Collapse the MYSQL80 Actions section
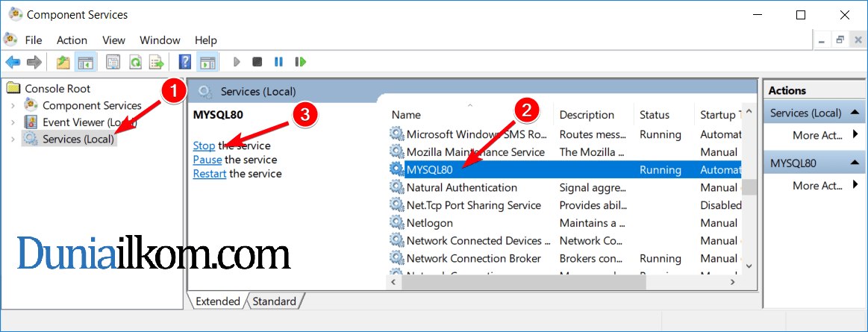The image size is (868, 332). [855, 164]
